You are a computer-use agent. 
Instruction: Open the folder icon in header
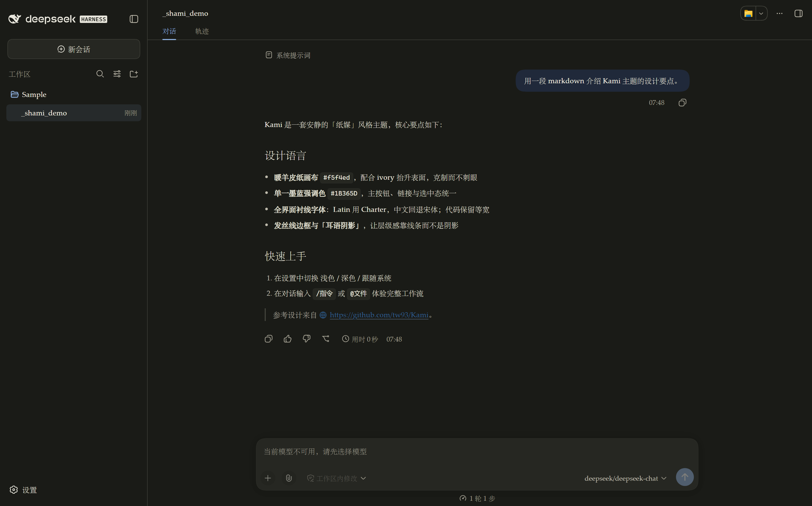click(x=748, y=13)
